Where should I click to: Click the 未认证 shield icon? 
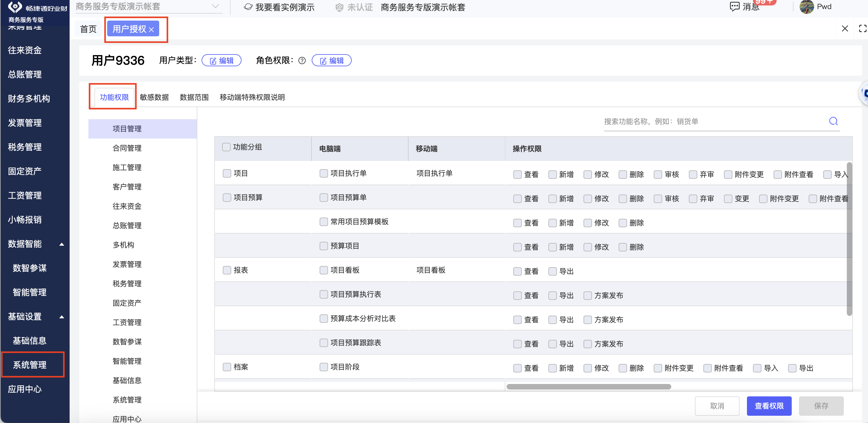[x=339, y=7]
